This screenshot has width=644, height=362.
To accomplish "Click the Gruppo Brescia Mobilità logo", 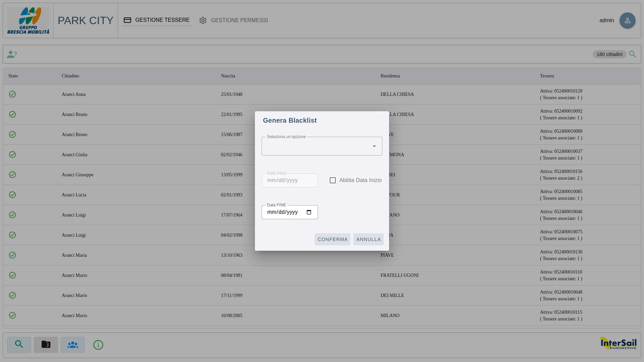I will [x=28, y=20].
